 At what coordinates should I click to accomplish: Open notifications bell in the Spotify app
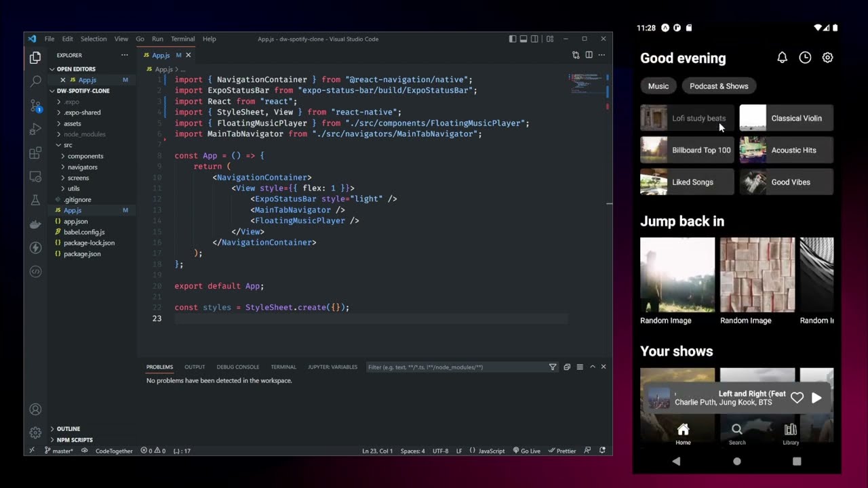[x=782, y=58]
